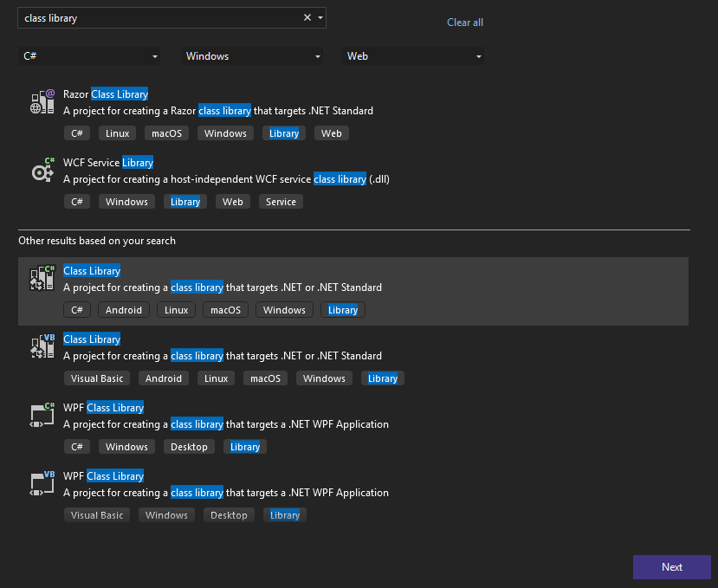Click the Linux tag in the selected Class Library row
The image size is (718, 588).
(x=177, y=310)
